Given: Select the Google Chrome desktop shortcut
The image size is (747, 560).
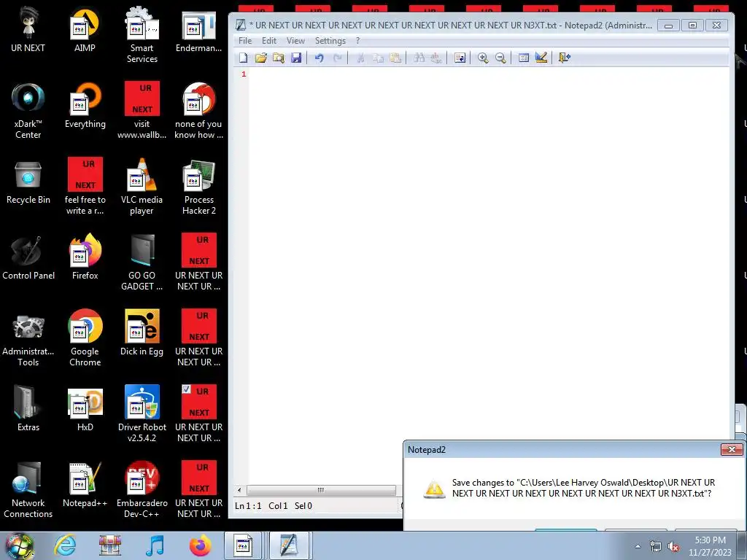Looking at the screenshot, I should point(85,338).
